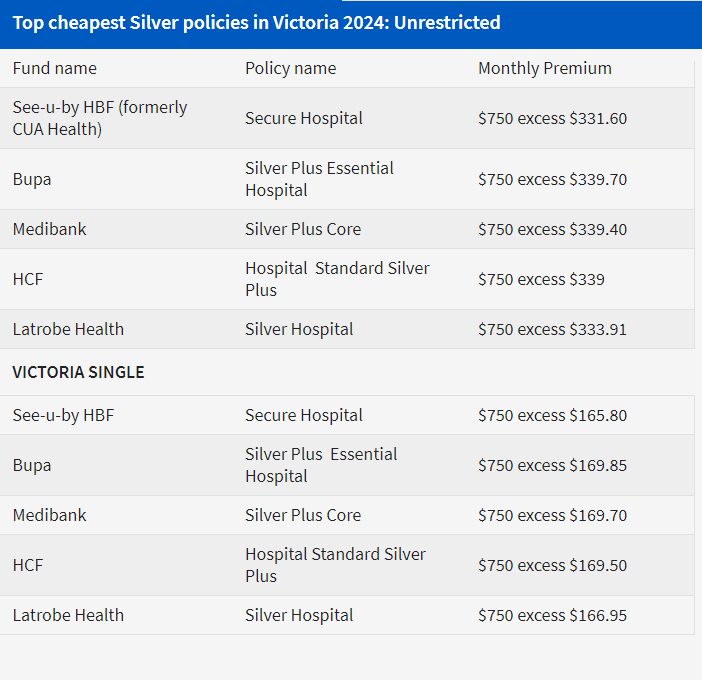Select the $750 excess $166.95 premium cell

[552, 615]
